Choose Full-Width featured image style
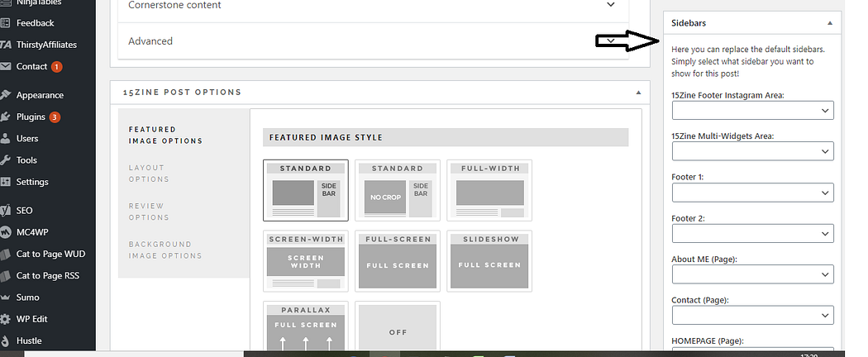 (489, 190)
